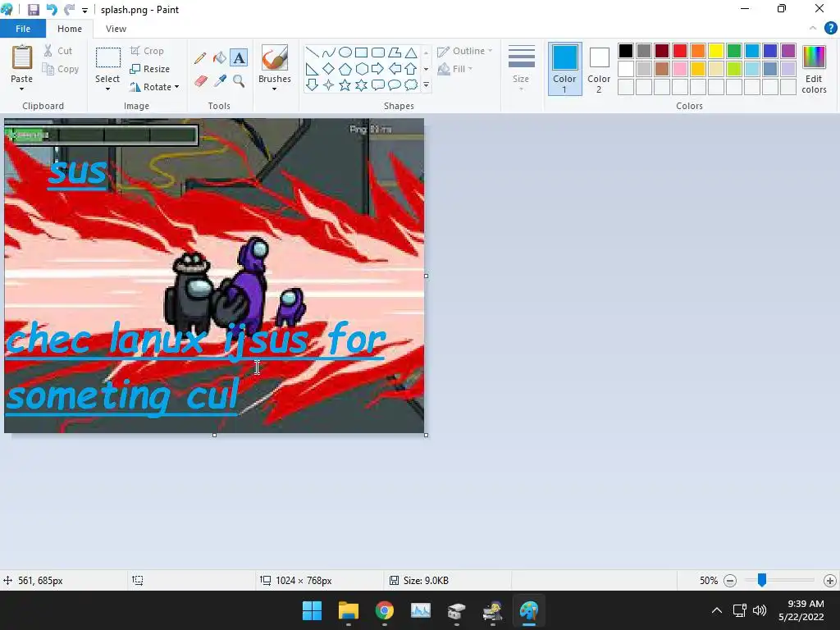The image size is (840, 630).
Task: Open Windows Start menu
Action: [x=312, y=610]
